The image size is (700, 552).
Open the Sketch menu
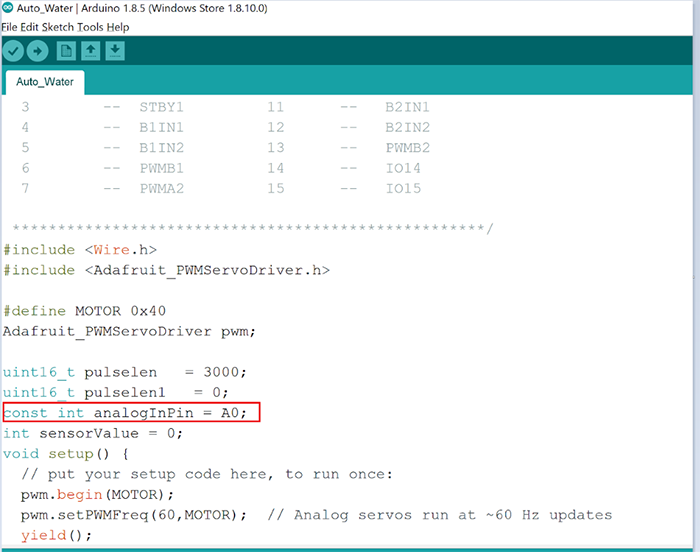58,26
